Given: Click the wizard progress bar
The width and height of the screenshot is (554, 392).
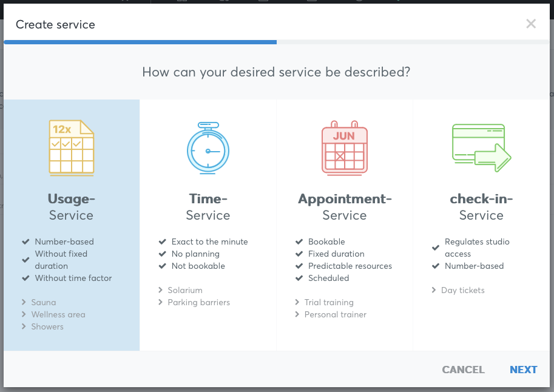Looking at the screenshot, I should coord(277,42).
